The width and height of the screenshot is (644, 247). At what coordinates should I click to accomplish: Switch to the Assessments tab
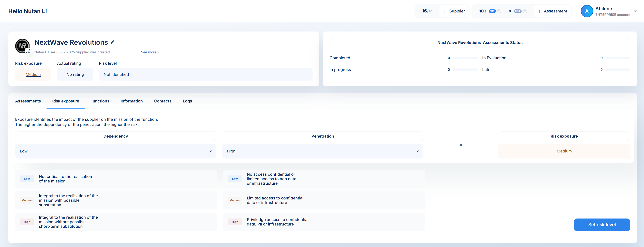pyautogui.click(x=28, y=101)
